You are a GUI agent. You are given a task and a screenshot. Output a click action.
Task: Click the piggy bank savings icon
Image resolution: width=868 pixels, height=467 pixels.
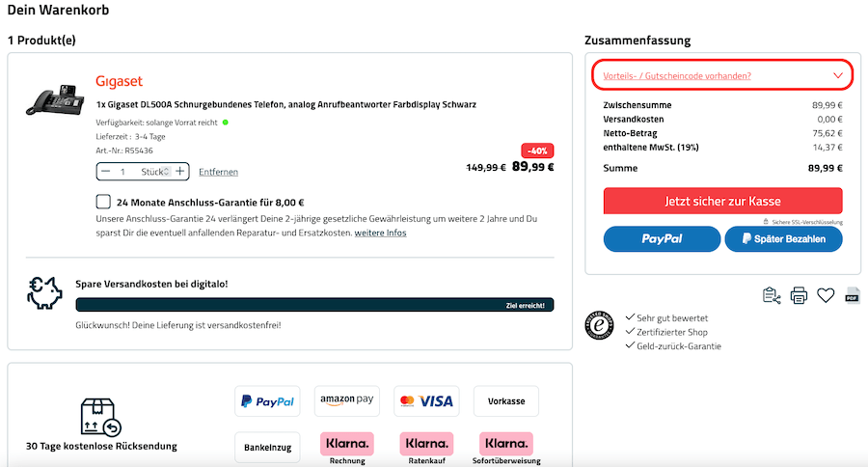click(44, 293)
